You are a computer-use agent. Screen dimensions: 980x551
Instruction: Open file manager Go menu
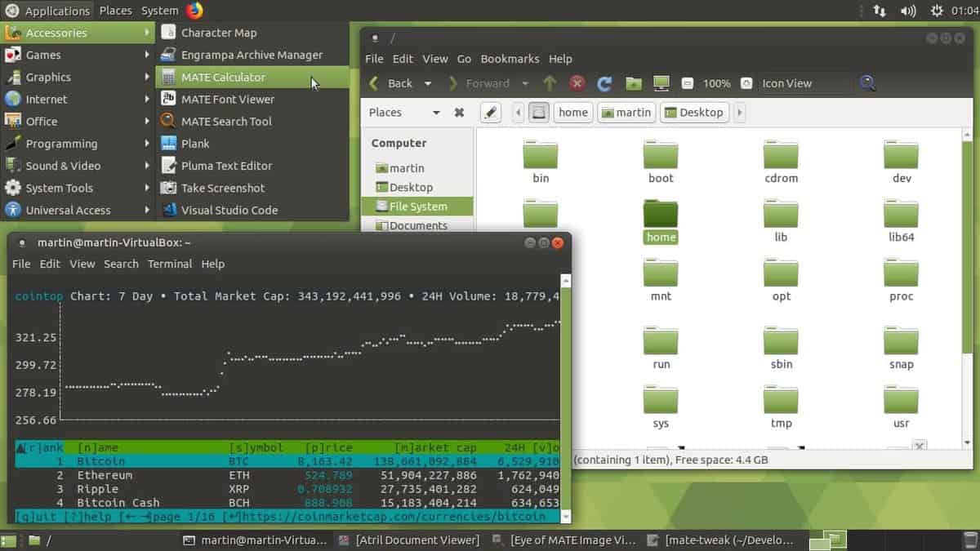coord(464,59)
